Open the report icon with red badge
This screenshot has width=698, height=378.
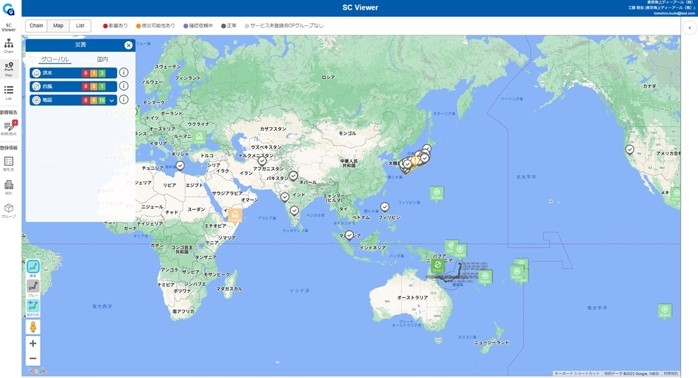pyautogui.click(x=9, y=128)
